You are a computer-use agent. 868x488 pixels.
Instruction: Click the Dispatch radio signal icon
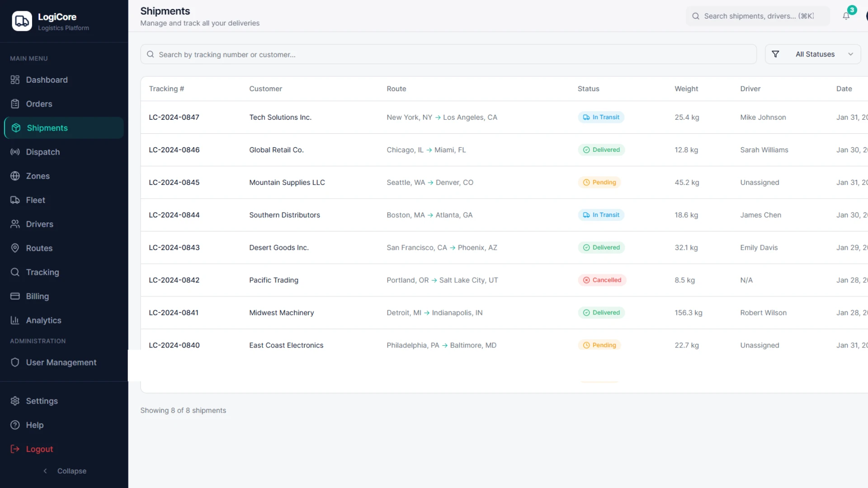pos(15,152)
